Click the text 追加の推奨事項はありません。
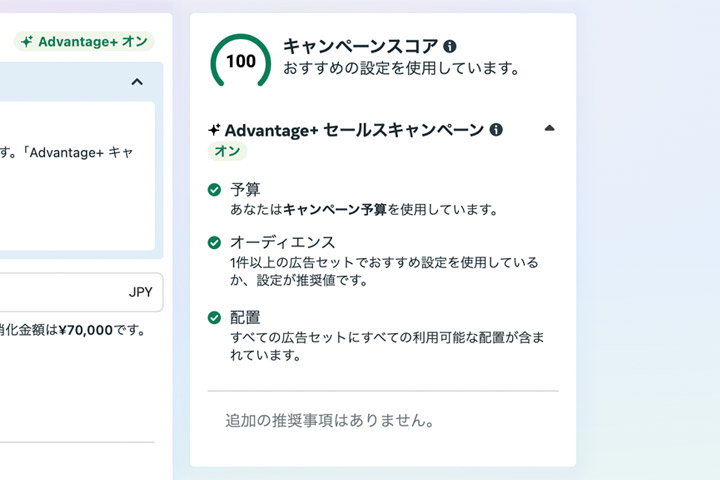720x480 pixels. 330,420
